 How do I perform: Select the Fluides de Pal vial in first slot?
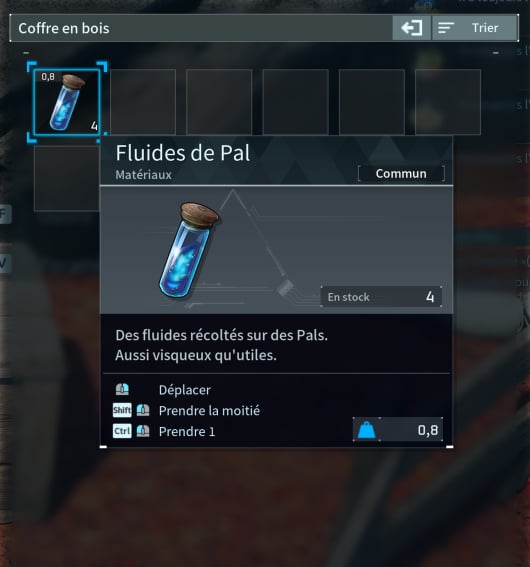[67, 102]
